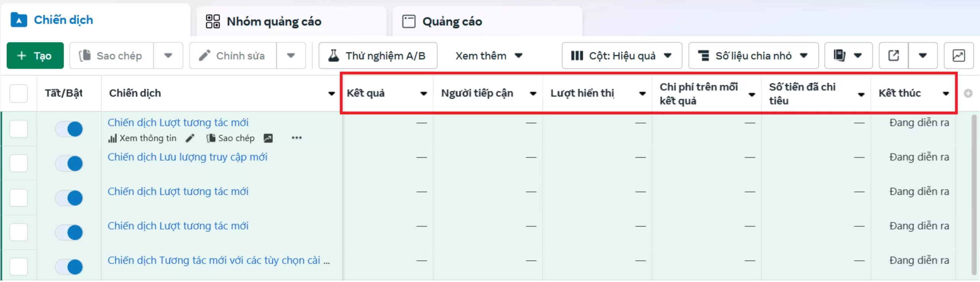Expand Cột: Hiệu quả columns dropdown
Viewport: 980px width, 282px height.
click(x=621, y=56)
